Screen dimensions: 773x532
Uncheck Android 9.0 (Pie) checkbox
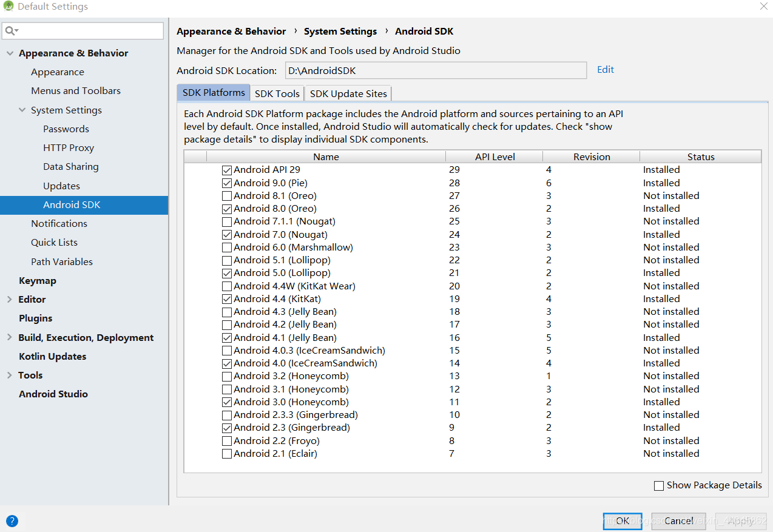(227, 183)
